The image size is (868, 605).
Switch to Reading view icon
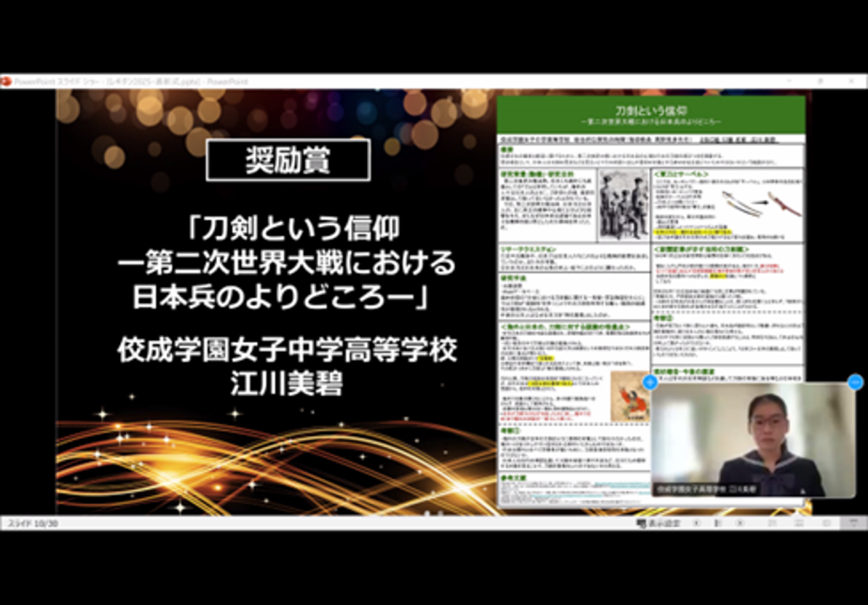(x=827, y=523)
